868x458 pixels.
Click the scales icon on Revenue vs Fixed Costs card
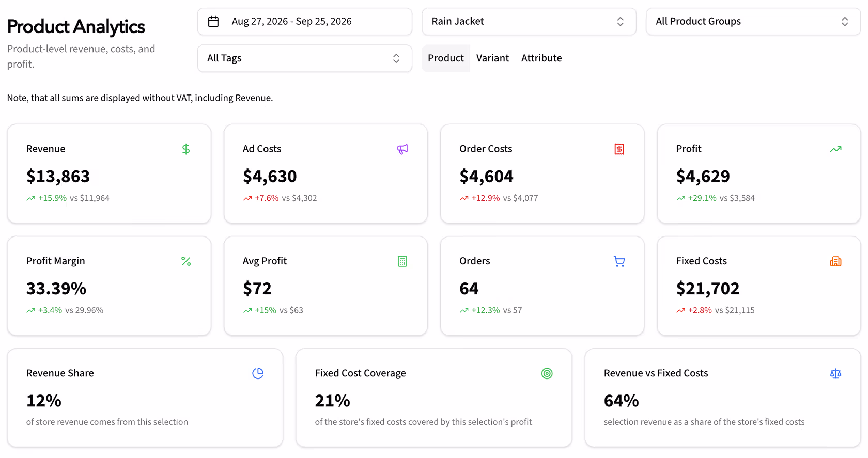[x=835, y=373]
